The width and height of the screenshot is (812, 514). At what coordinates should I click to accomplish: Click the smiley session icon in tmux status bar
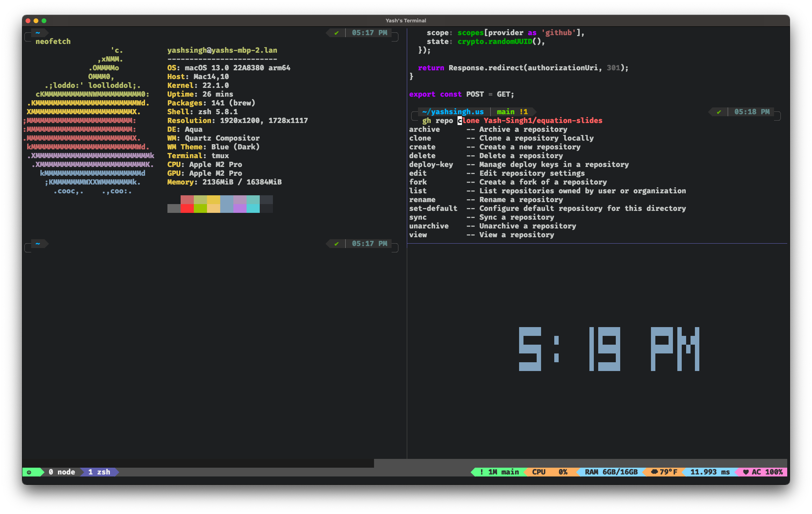click(29, 472)
